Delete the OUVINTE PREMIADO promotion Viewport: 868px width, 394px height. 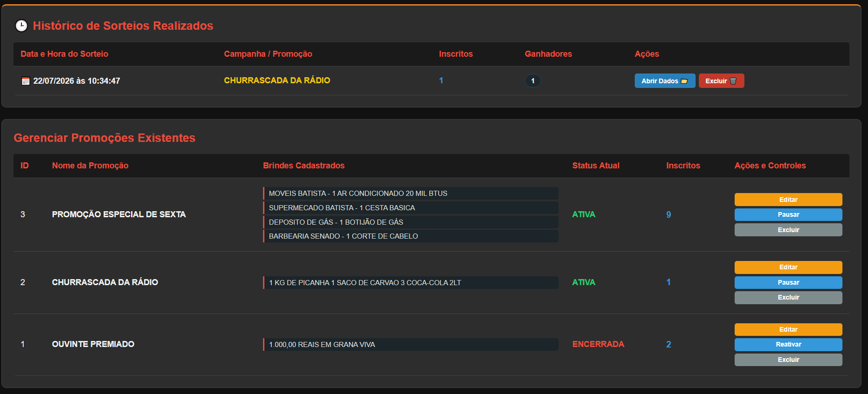788,360
